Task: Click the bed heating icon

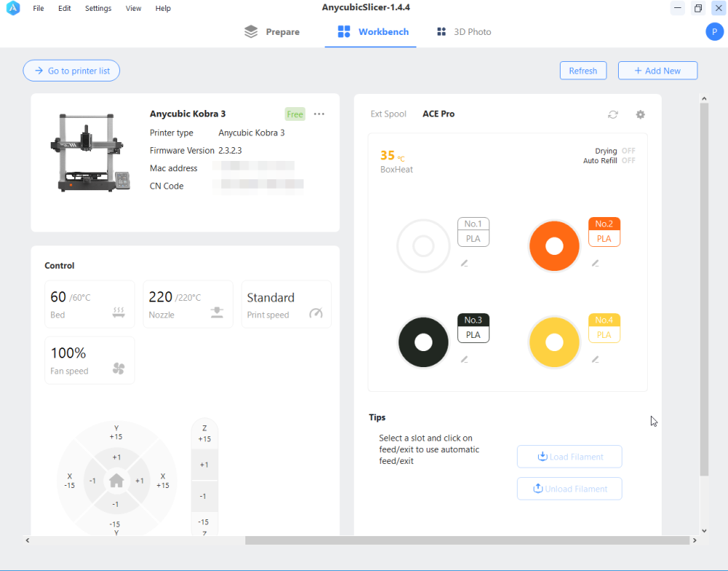Action: pos(119,312)
